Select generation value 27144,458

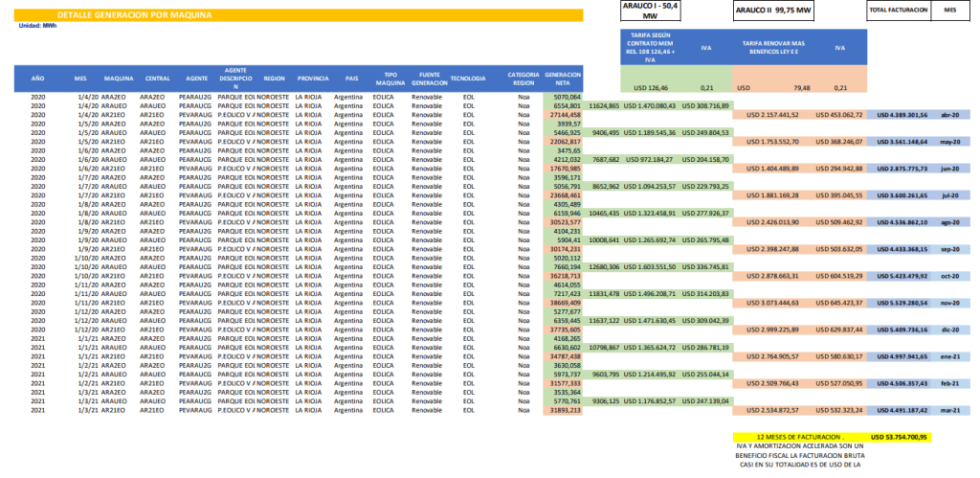[x=563, y=115]
